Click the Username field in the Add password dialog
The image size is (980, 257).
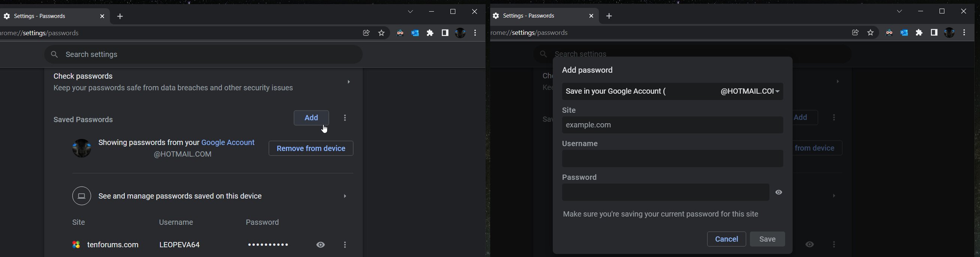[x=673, y=158]
